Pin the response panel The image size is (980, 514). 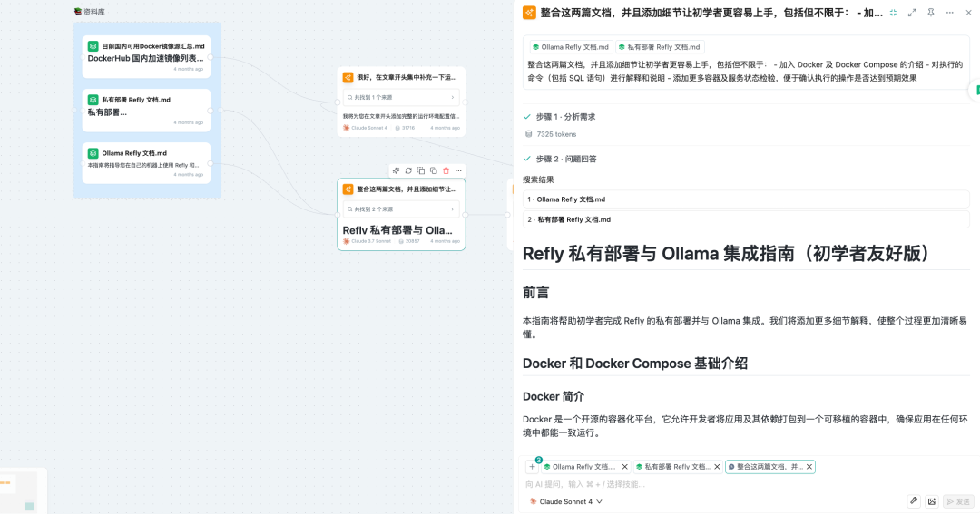pos(931,13)
